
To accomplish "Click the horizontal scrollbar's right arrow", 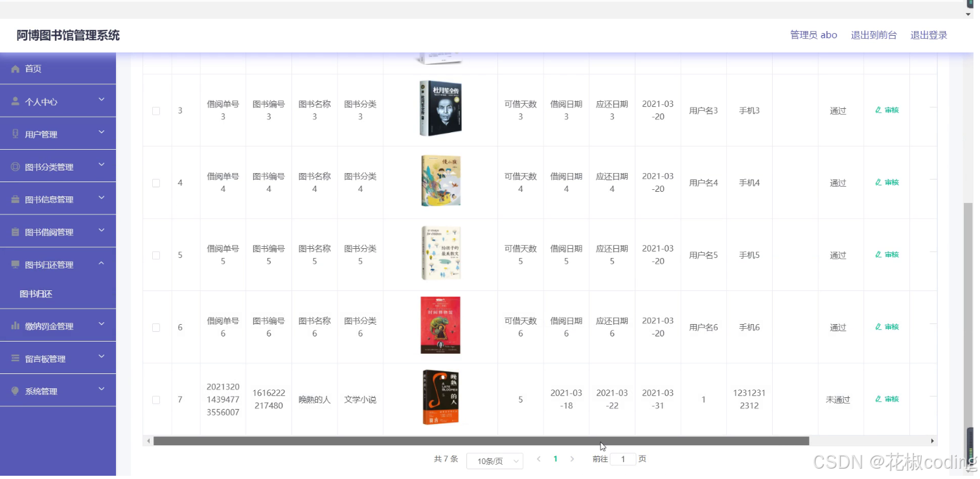I will [933, 441].
